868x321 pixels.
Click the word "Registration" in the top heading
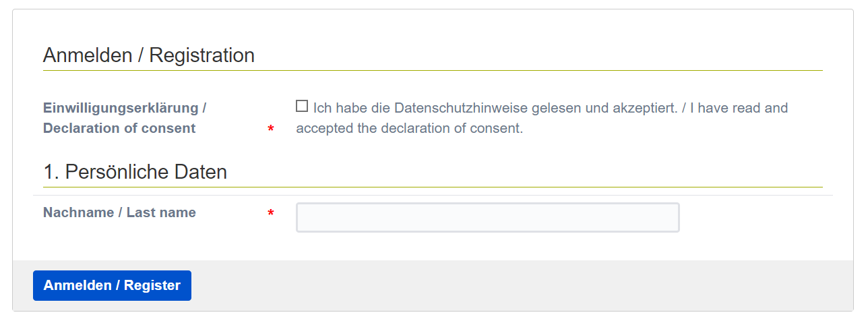coord(201,55)
